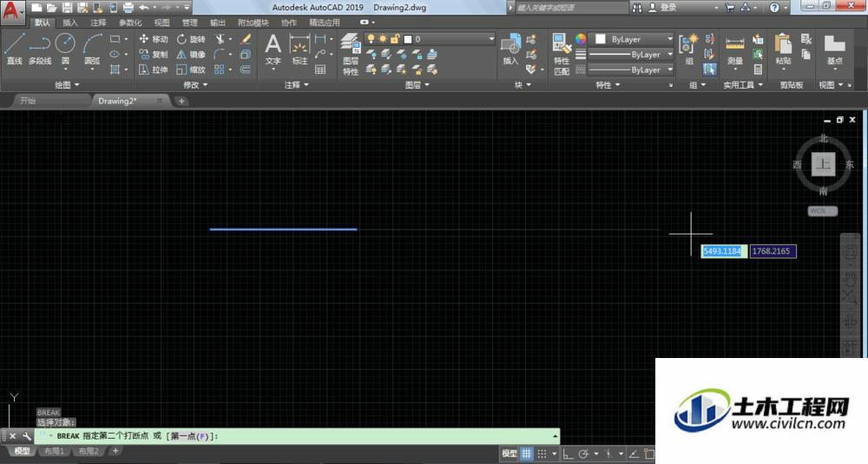
Task: Open the 管理 ribbon tab
Action: tap(190, 23)
